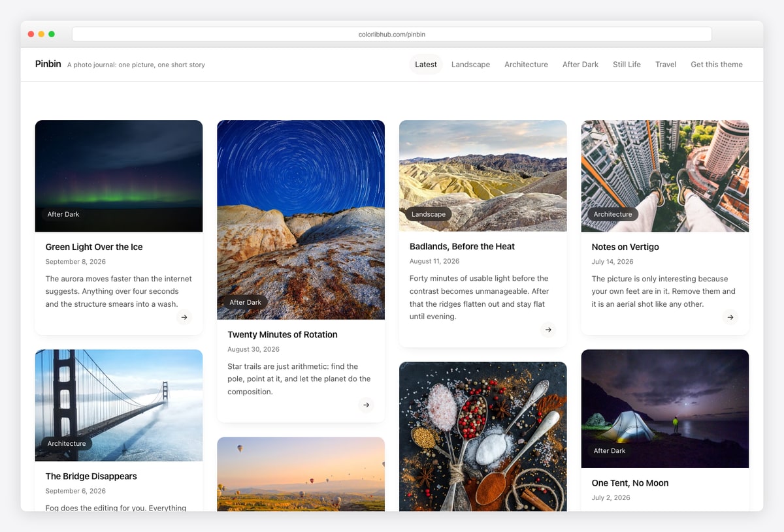Click the date September 8, 2026

(75, 262)
